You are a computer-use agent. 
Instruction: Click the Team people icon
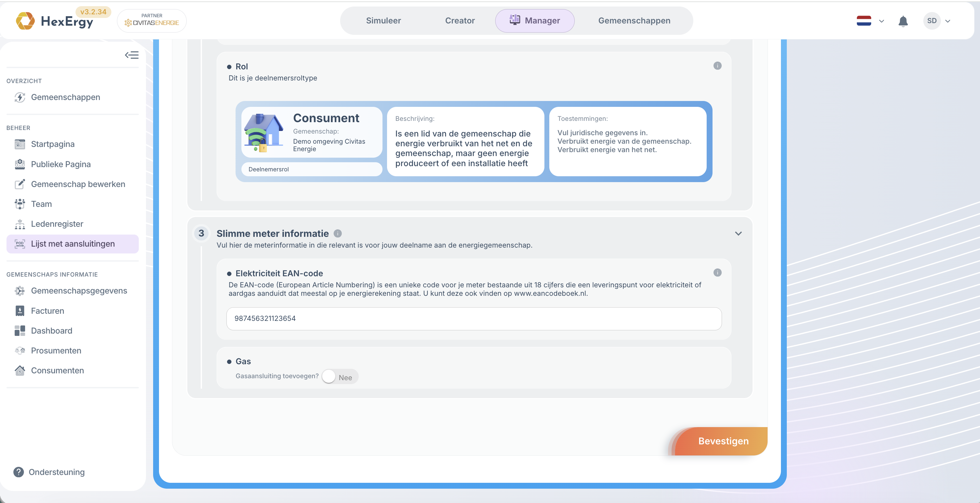click(20, 204)
